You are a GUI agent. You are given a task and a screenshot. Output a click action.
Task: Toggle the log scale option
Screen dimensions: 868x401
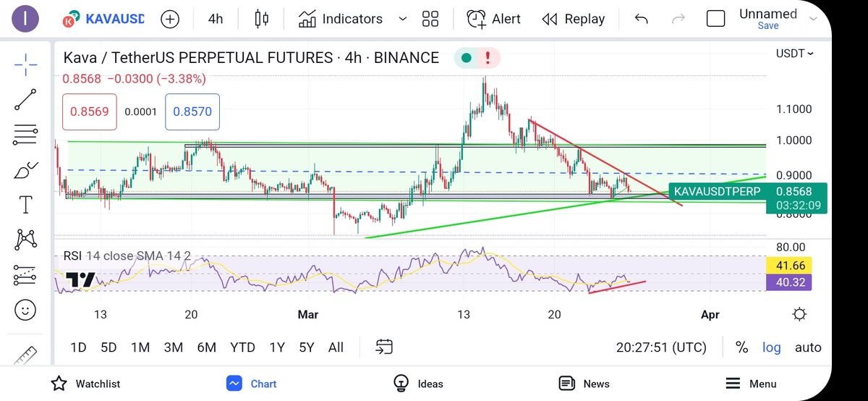pyautogui.click(x=772, y=347)
